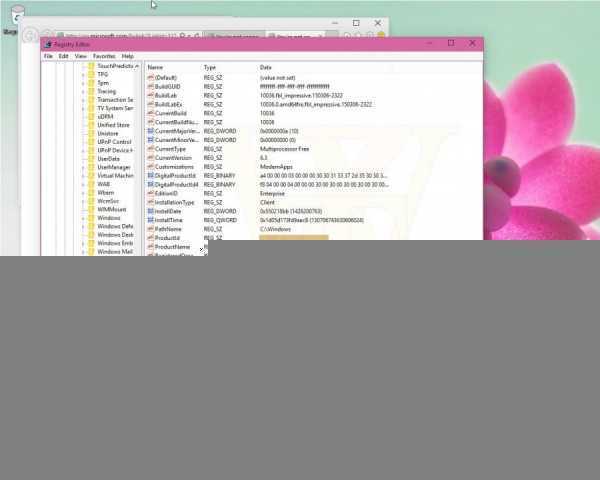
Task: Click the CurrentBuild string value icon
Action: click(151, 113)
